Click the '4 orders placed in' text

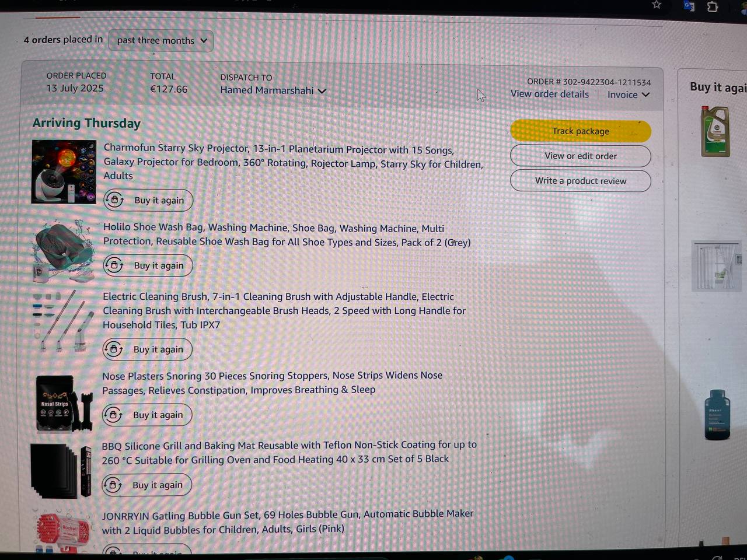click(63, 40)
